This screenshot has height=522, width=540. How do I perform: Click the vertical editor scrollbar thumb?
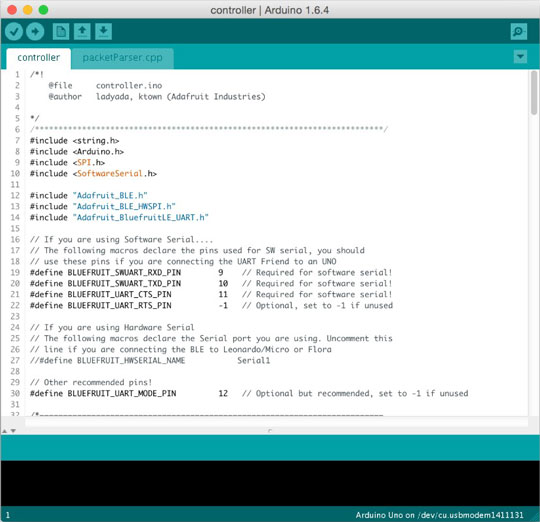[534, 92]
